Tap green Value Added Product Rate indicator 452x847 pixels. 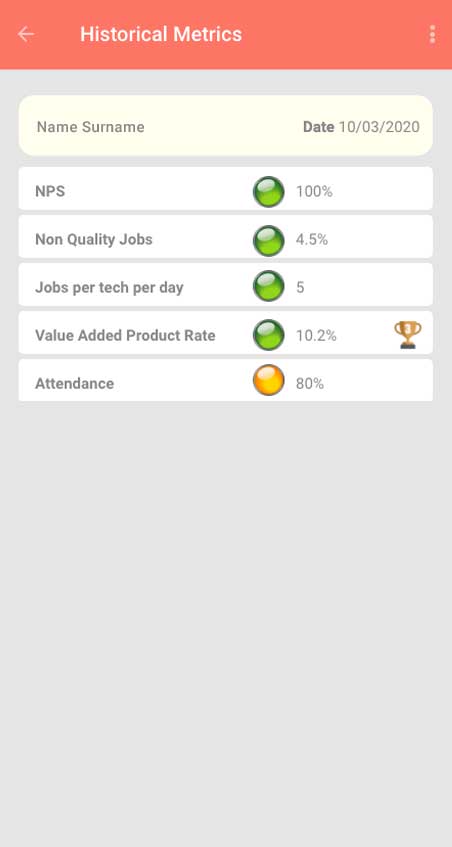268,335
